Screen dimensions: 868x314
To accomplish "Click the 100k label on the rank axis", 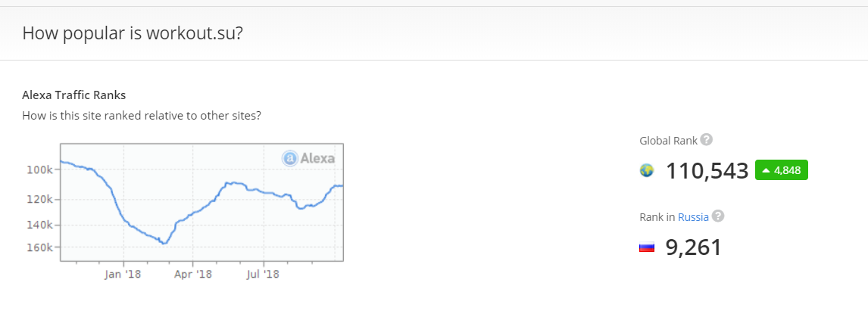I will coord(39,169).
